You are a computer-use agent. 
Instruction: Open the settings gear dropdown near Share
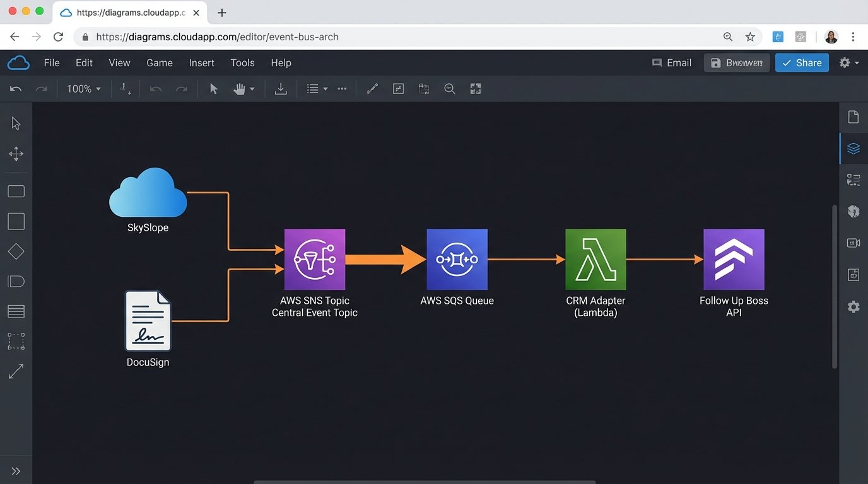[x=848, y=63]
